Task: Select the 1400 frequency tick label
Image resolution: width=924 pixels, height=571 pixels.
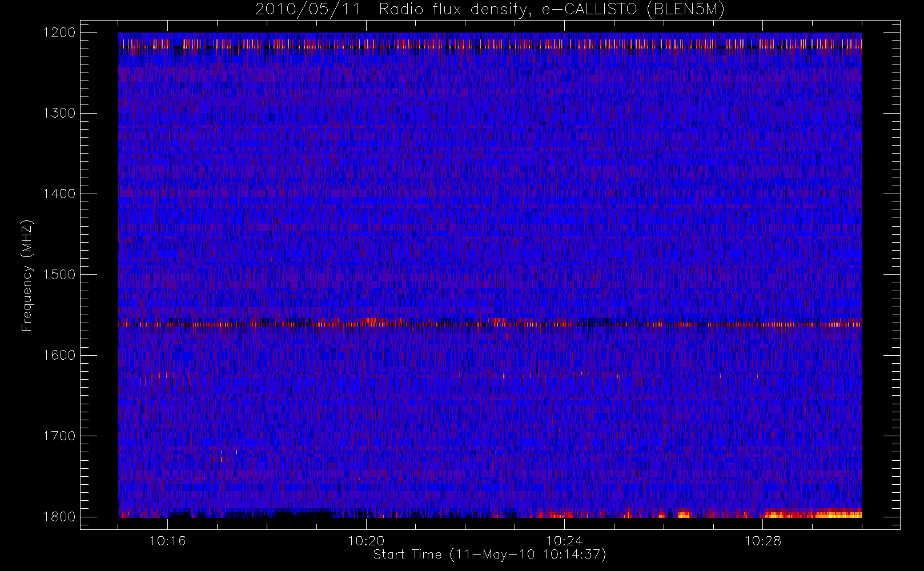Action: pos(59,194)
